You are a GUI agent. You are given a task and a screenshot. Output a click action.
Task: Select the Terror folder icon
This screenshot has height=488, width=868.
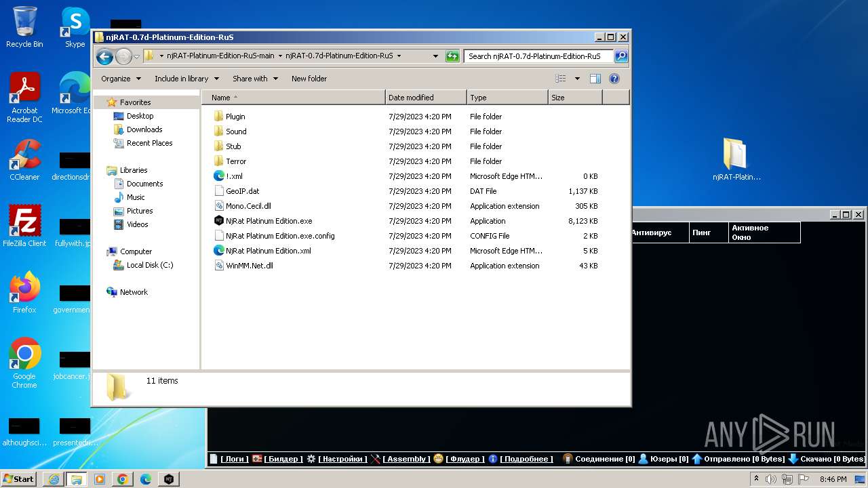tap(218, 161)
